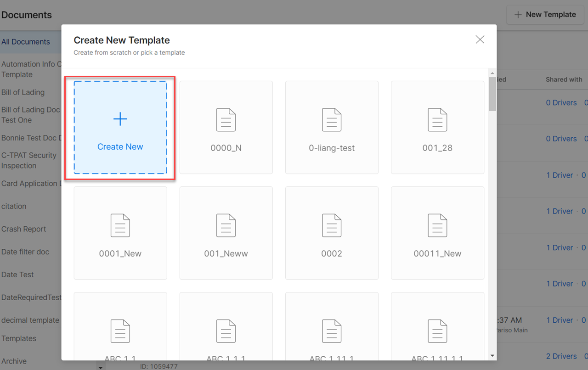Open Automation Info Template in sidebar
The width and height of the screenshot is (588, 370).
coord(31,69)
